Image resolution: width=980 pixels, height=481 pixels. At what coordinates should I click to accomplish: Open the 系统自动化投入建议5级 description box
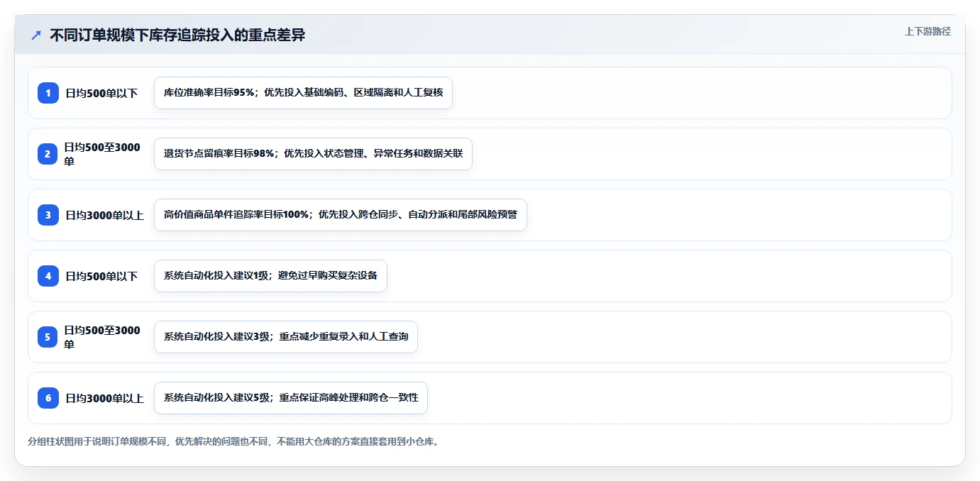[291, 398]
